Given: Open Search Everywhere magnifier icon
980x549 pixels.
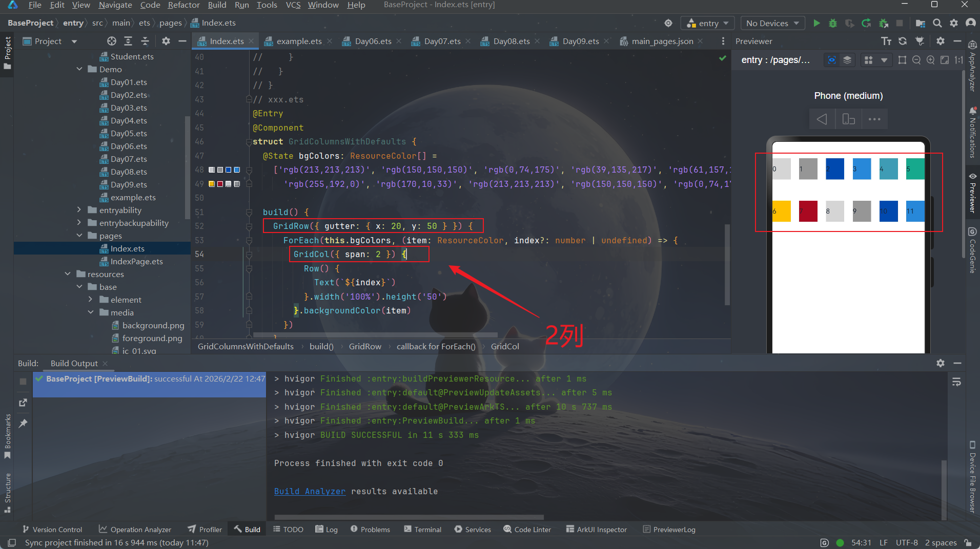Looking at the screenshot, I should [x=937, y=23].
